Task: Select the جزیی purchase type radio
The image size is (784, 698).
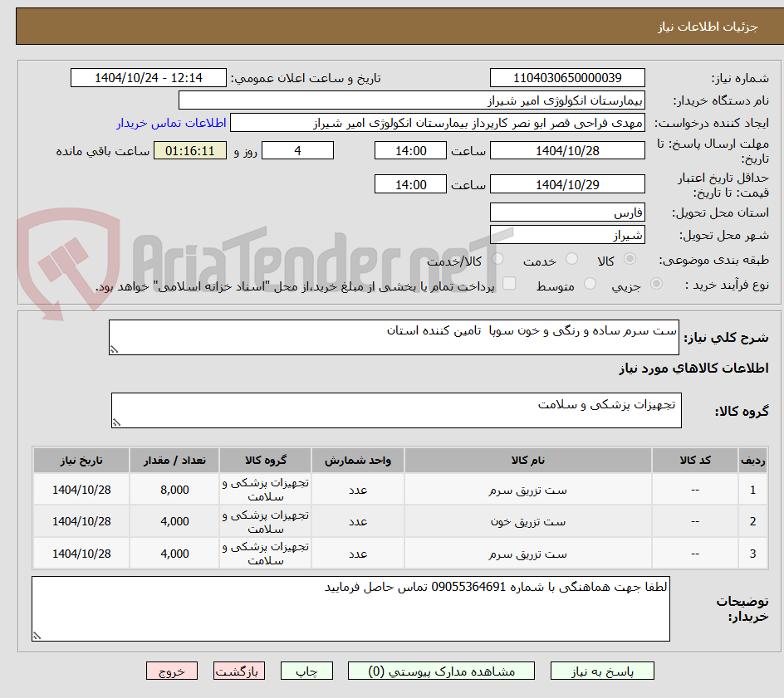Action: coord(656,284)
